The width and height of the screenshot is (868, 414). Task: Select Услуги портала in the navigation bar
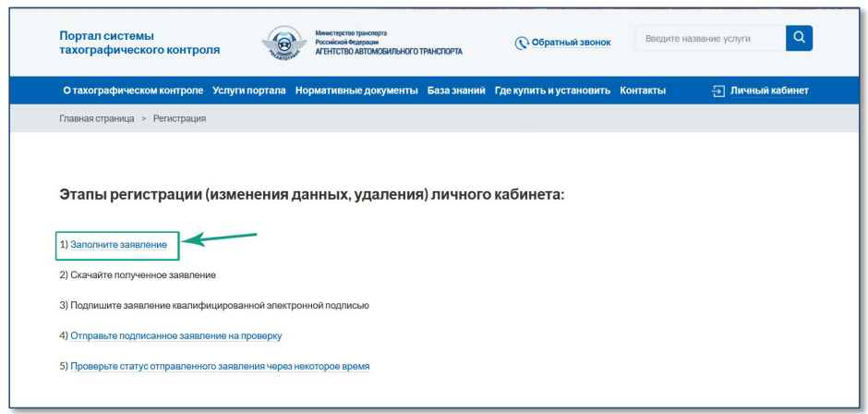click(248, 91)
